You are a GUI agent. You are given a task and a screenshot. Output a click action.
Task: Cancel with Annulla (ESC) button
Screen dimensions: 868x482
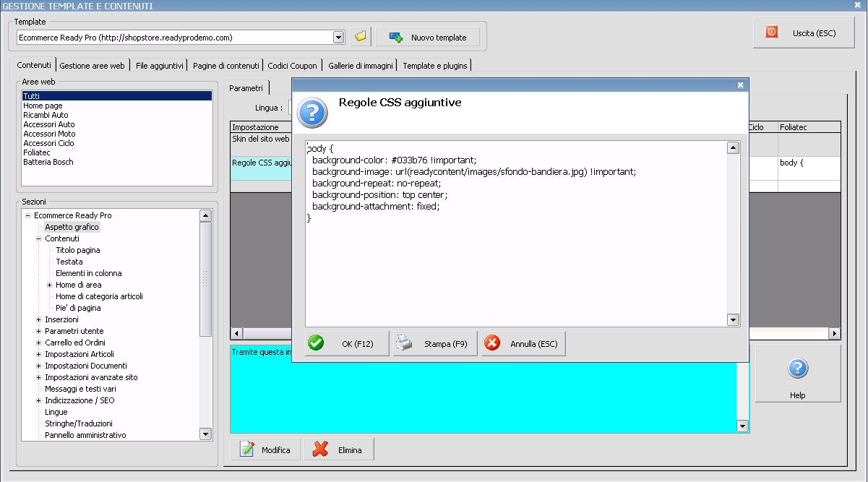click(523, 343)
